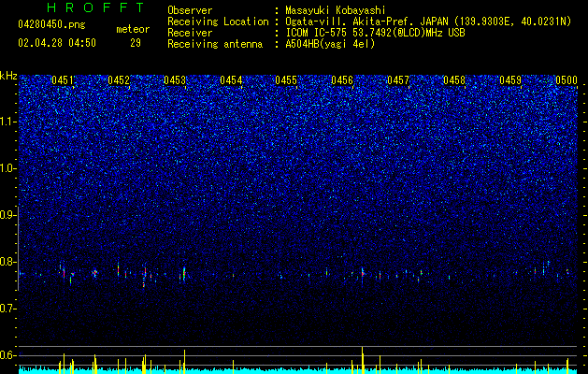Click the gray frequency range bar left of axis
Viewport: 588px width, 374px height.
click(19, 249)
